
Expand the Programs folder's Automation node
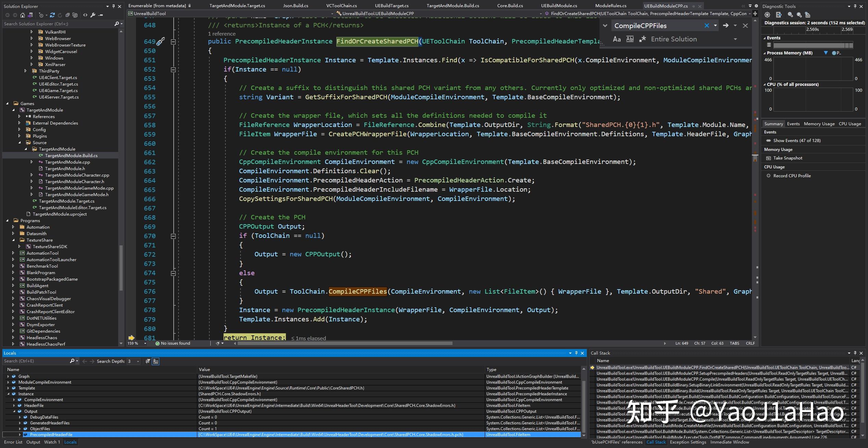pyautogui.click(x=13, y=227)
